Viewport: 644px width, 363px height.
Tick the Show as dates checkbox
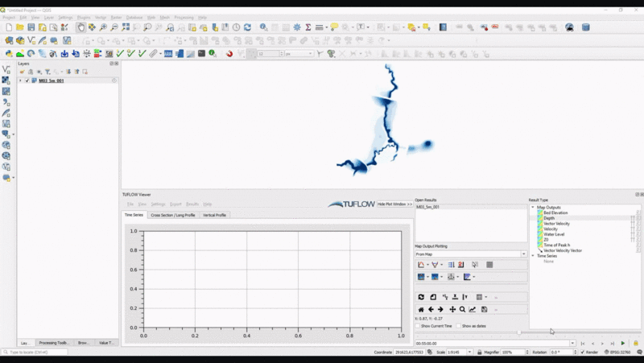[x=458, y=326]
